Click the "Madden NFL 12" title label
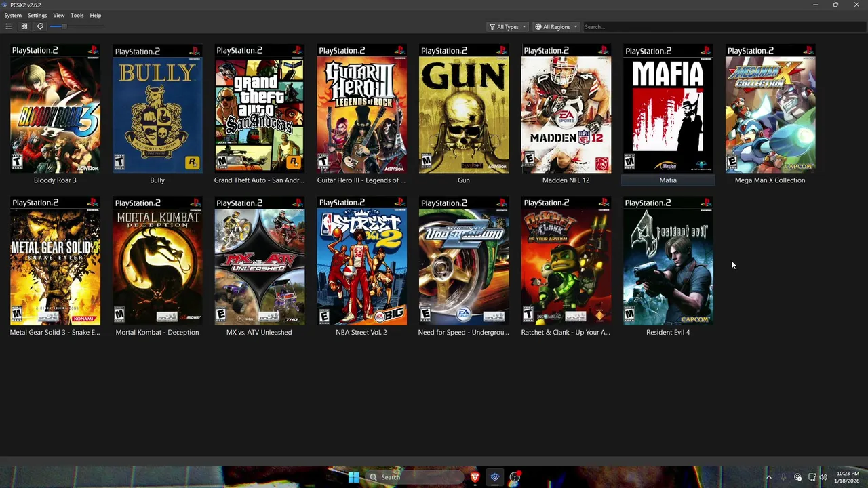This screenshot has width=868, height=488. coord(566,180)
